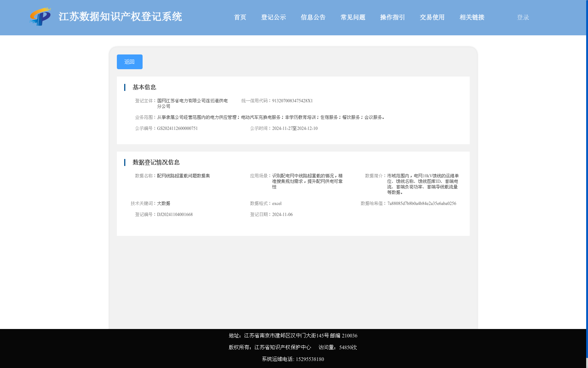588x368 pixels.
Task: Select publication number GS2024112600000751
Action: (x=177, y=128)
